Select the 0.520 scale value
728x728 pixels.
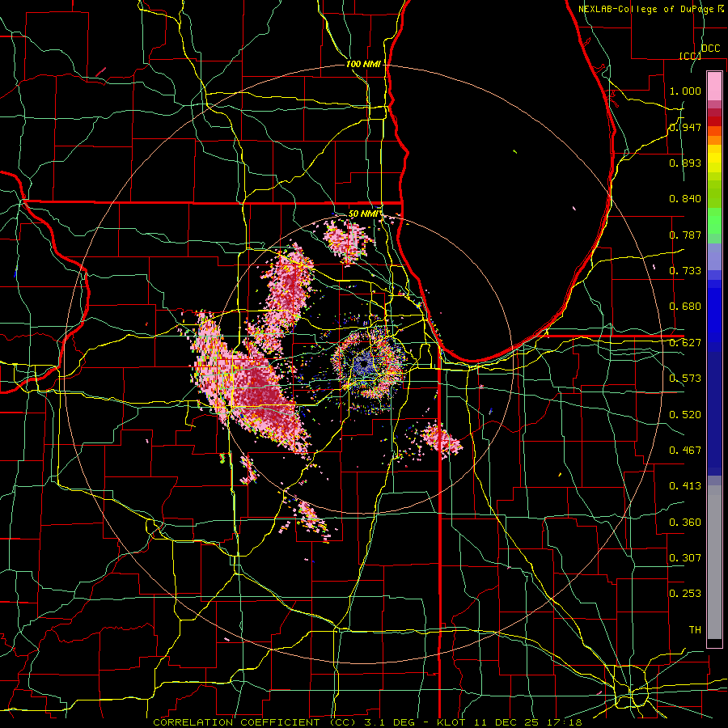685,415
